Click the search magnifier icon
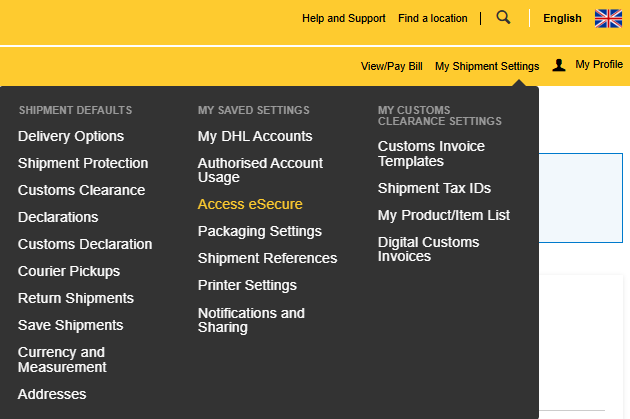Image resolution: width=630 pixels, height=419 pixels. pyautogui.click(x=503, y=17)
